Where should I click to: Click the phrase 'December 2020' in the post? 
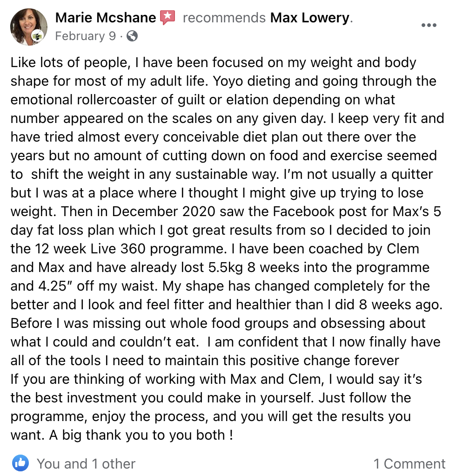coord(164,211)
